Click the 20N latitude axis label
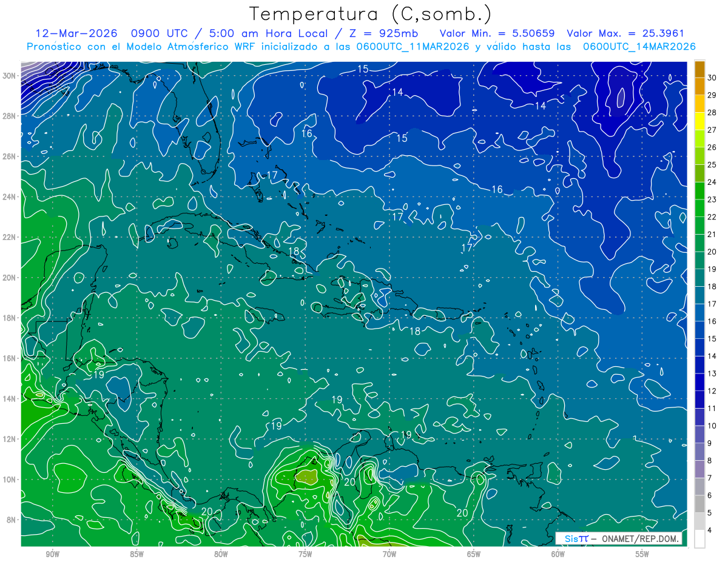 point(10,278)
